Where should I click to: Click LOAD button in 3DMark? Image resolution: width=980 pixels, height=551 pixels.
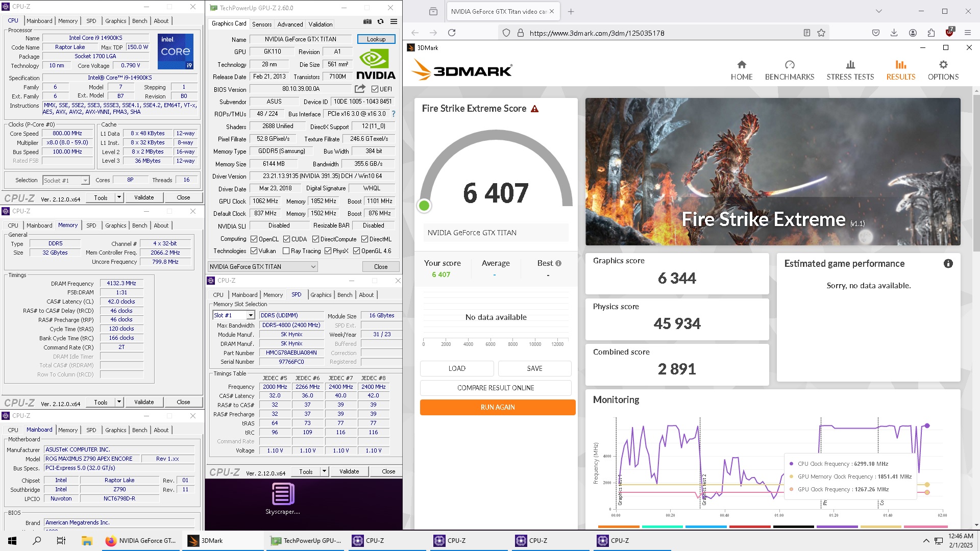click(x=457, y=368)
